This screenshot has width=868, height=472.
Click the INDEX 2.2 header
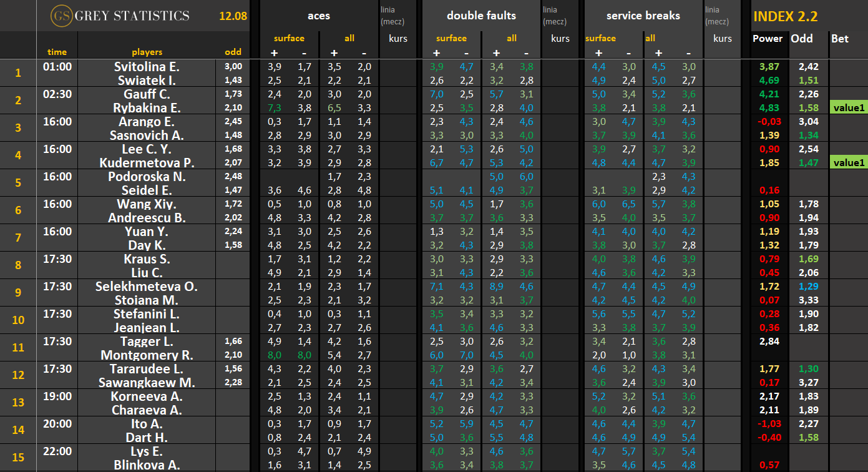(x=786, y=16)
